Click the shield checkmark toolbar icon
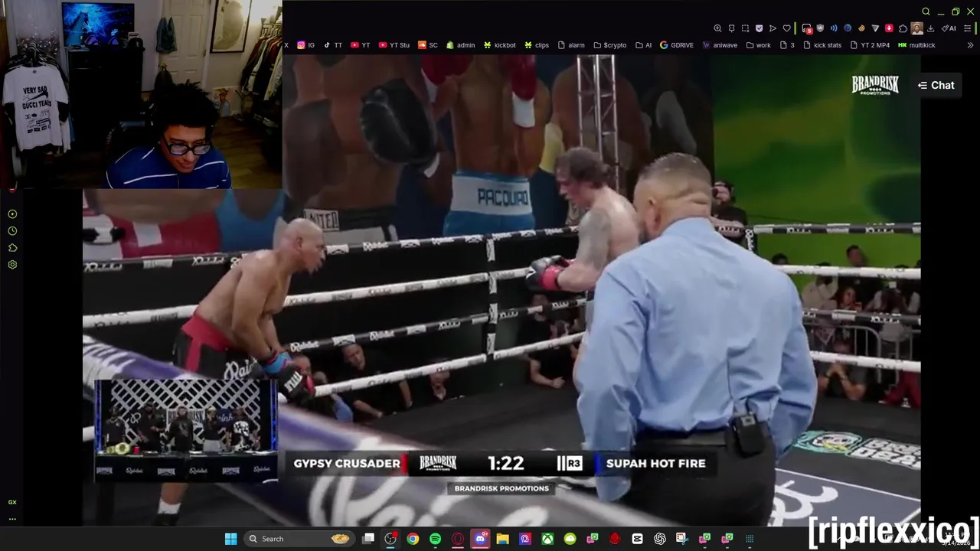 pos(759,28)
